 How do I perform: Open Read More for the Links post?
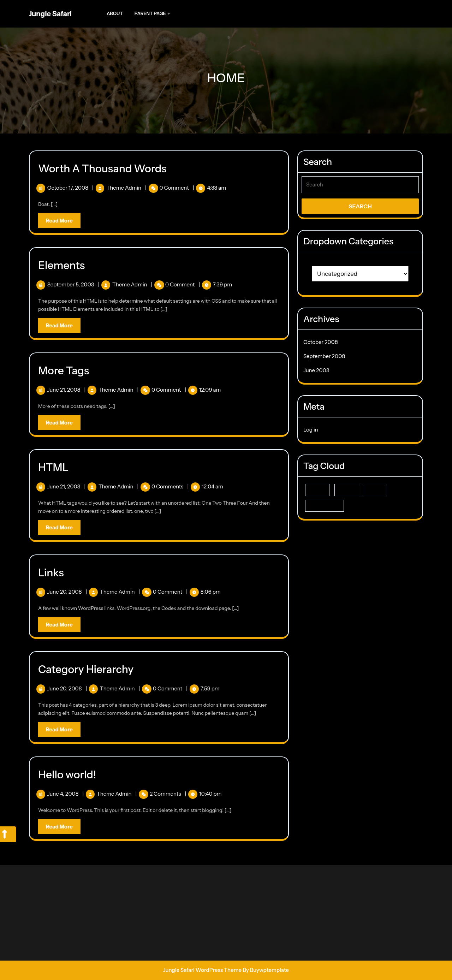point(59,625)
